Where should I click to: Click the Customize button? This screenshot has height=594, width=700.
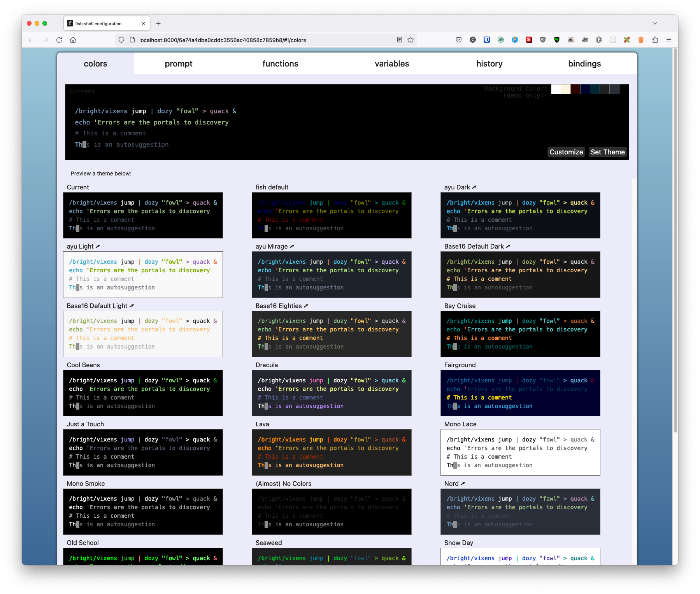[566, 152]
